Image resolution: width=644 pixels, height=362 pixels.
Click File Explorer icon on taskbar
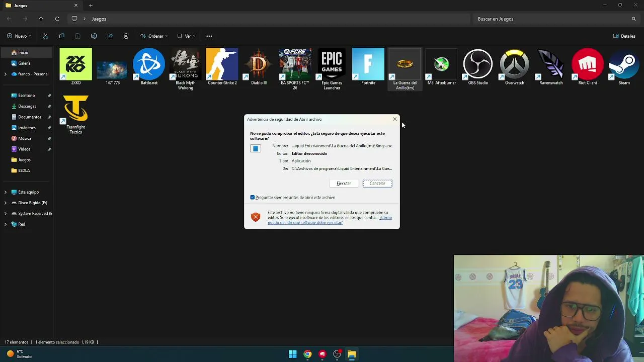(x=352, y=354)
